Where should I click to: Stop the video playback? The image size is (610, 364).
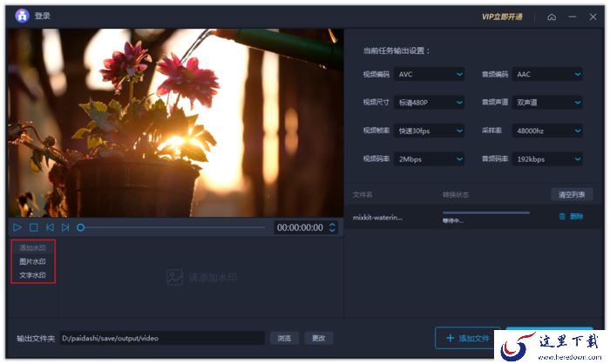(x=34, y=227)
